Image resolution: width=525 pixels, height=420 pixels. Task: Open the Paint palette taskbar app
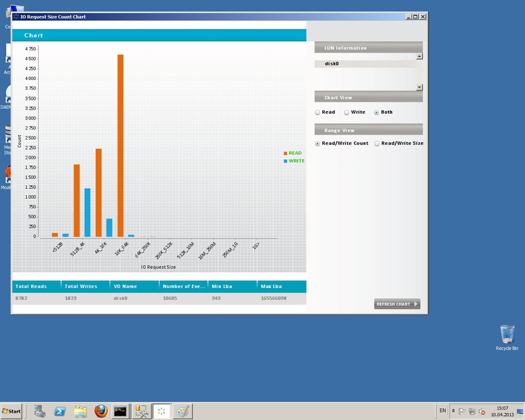[182, 411]
